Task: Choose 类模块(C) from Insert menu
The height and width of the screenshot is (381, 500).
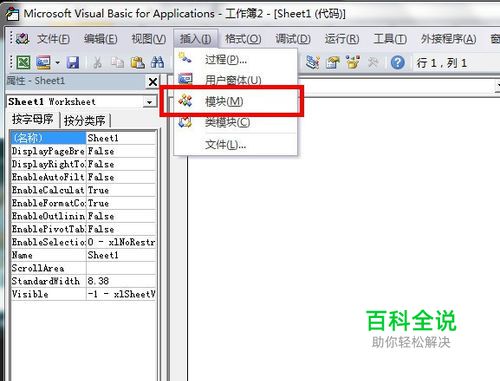Action: [x=235, y=122]
